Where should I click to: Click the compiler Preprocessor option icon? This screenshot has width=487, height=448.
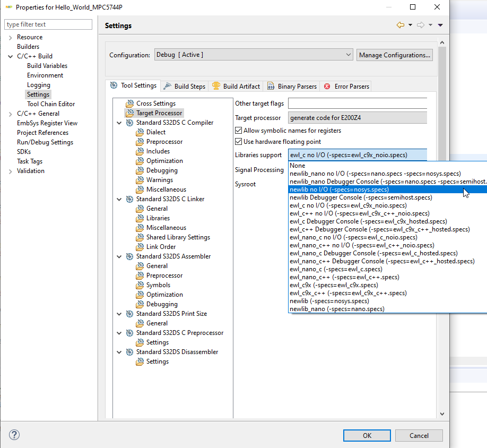tap(140, 142)
